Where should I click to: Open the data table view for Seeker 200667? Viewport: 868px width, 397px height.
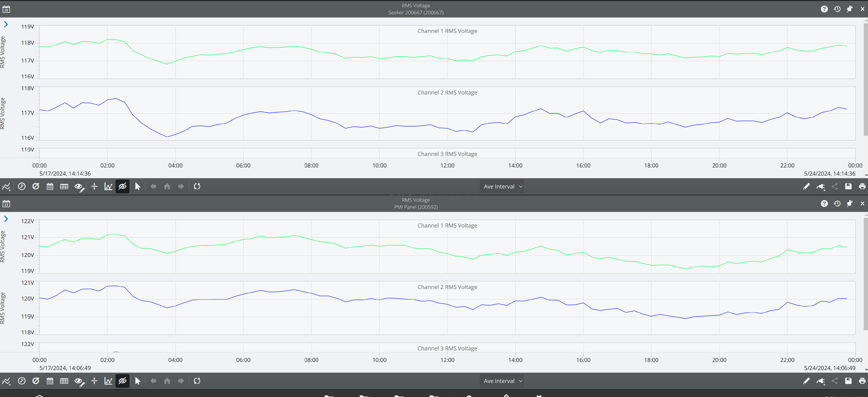pyautogui.click(x=64, y=186)
